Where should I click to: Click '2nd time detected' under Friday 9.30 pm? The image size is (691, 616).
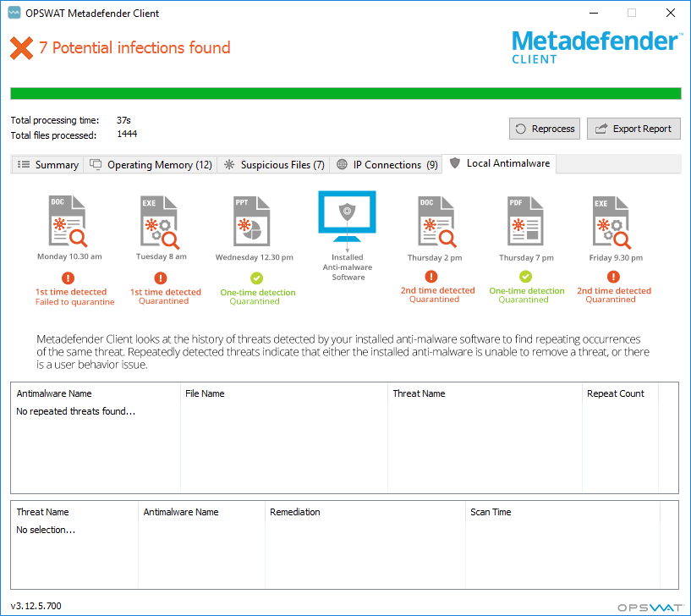coord(614,290)
